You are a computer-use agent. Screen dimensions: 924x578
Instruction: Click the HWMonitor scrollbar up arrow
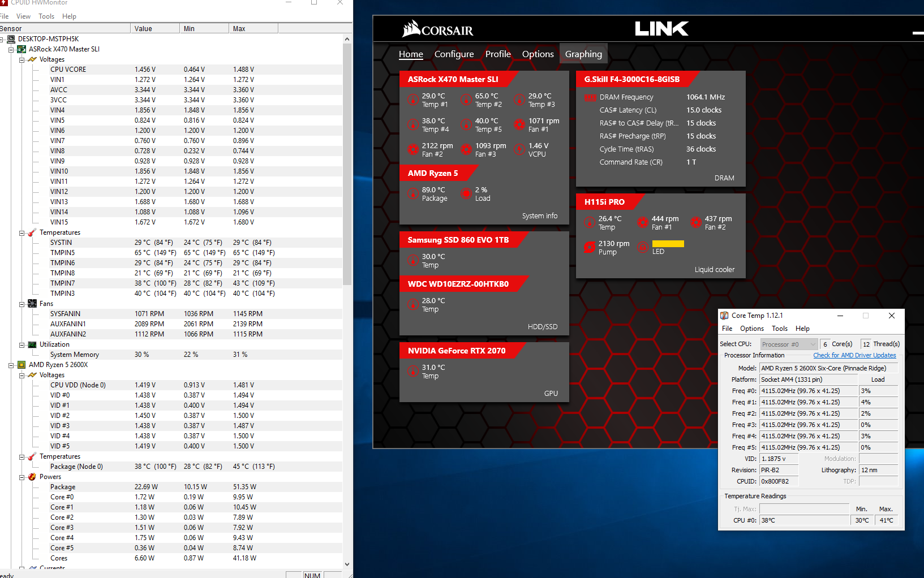(x=347, y=40)
